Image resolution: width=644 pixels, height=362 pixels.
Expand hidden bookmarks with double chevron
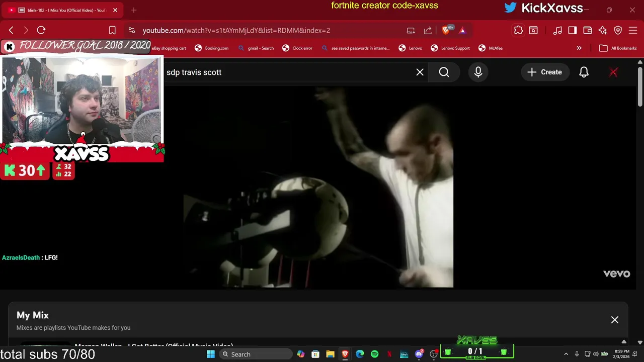click(579, 48)
